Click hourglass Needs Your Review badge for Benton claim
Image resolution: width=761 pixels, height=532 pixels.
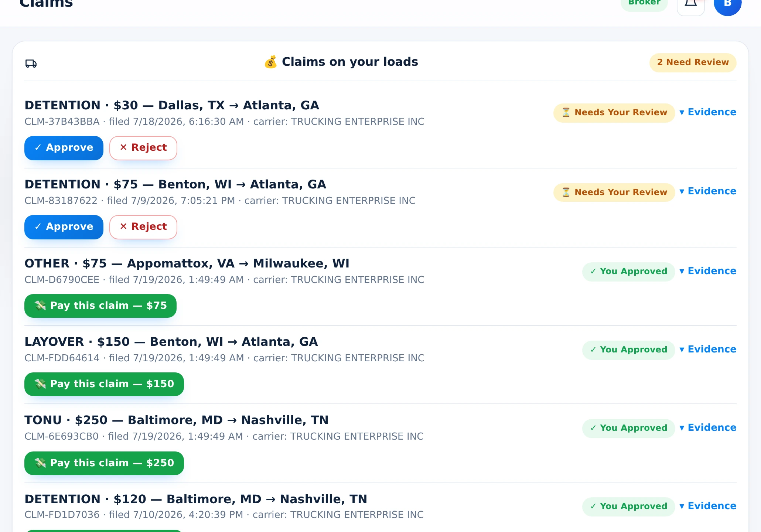[614, 192]
